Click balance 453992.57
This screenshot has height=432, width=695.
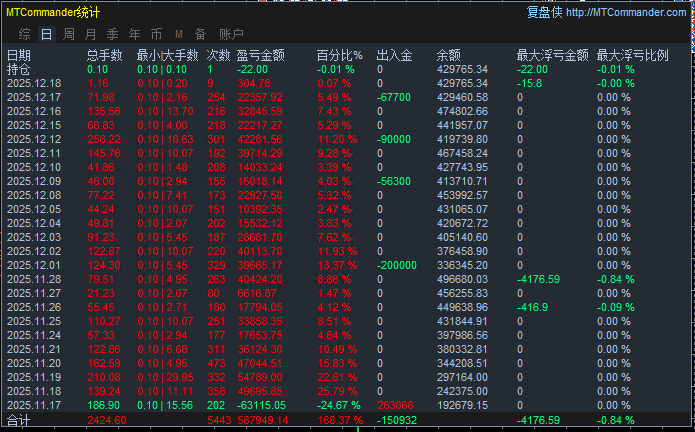pyautogui.click(x=462, y=195)
